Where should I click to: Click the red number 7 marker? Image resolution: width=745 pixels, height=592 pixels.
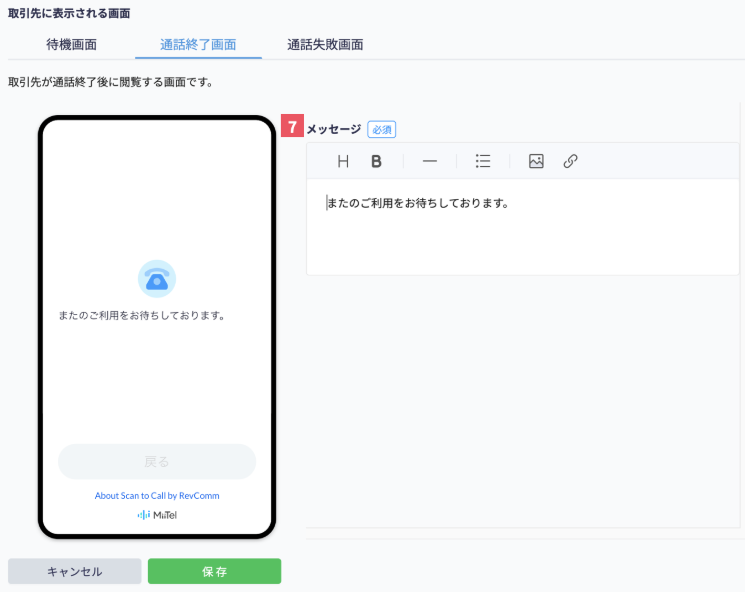(x=292, y=126)
